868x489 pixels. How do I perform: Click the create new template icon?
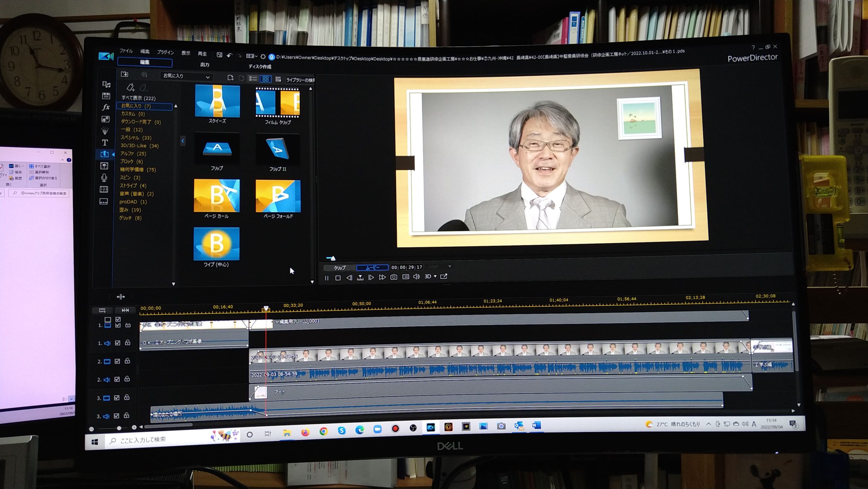coord(231,78)
